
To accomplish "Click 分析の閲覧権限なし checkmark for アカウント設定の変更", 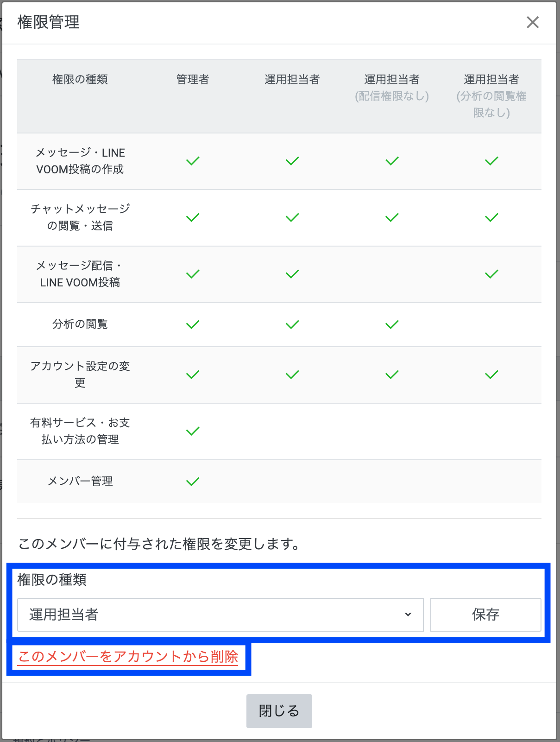I will tap(491, 374).
